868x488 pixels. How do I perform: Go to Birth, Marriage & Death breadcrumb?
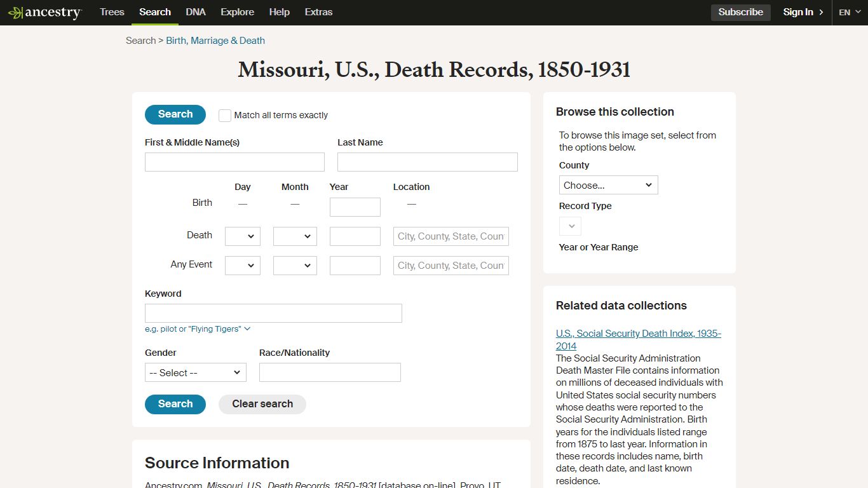215,41
